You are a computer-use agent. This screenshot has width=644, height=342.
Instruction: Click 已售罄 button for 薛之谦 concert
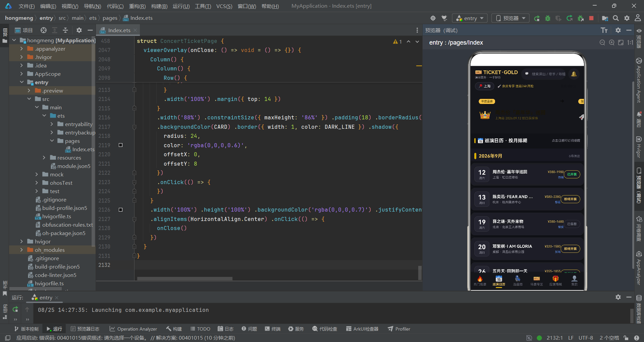point(572,224)
